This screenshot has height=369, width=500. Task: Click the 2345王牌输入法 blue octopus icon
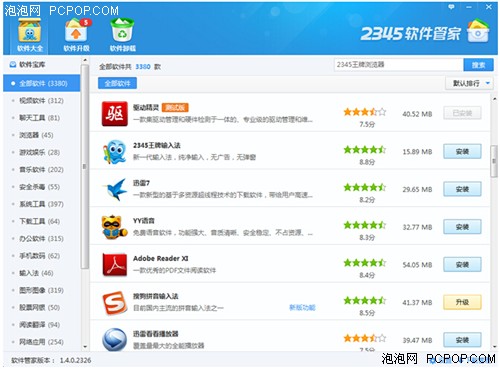[x=114, y=152]
